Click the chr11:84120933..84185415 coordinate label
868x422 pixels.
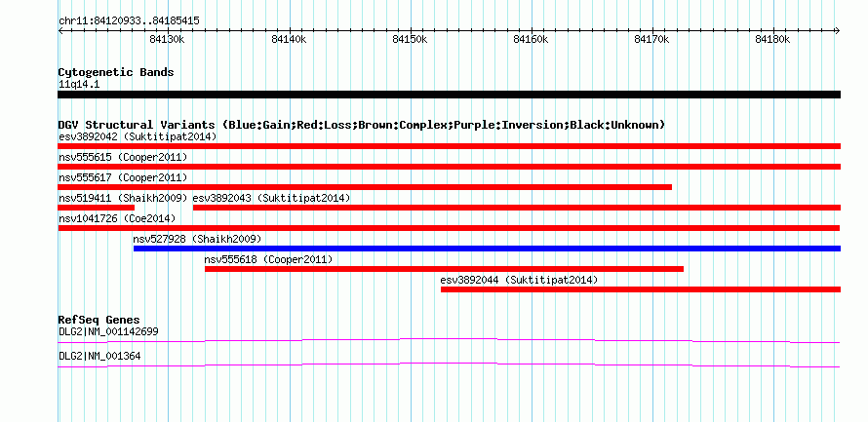pyautogui.click(x=129, y=21)
